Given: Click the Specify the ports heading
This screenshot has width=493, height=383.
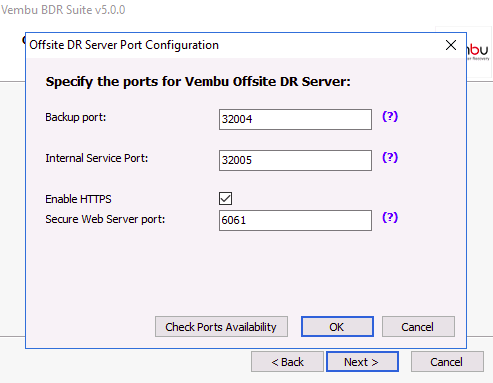Looking at the screenshot, I should [198, 82].
